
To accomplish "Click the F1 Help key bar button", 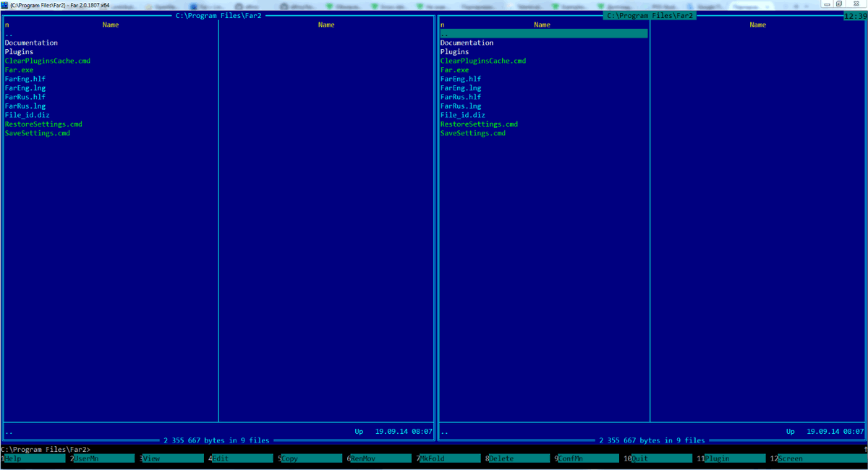I will 35,458.
